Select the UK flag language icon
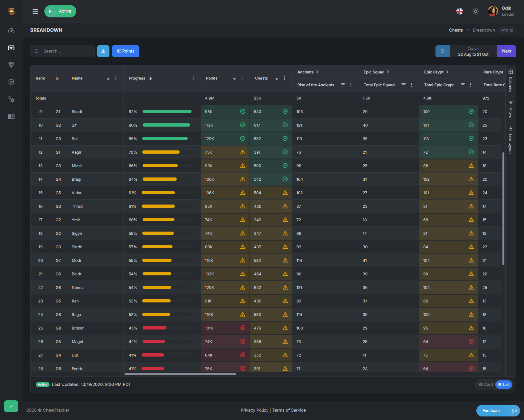 460,11
